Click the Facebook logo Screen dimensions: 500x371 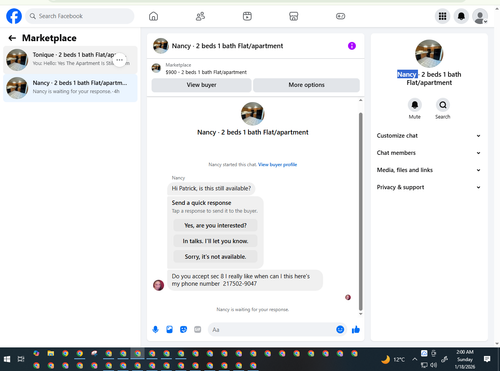(x=14, y=16)
